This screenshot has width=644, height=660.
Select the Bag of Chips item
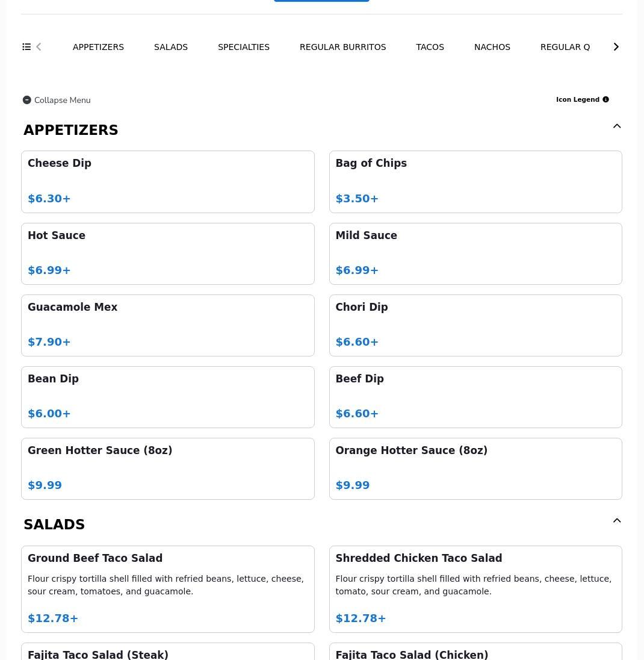[475, 182]
